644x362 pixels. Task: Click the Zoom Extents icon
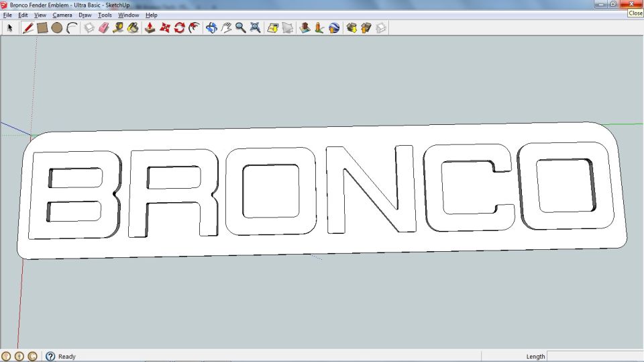(x=256, y=28)
